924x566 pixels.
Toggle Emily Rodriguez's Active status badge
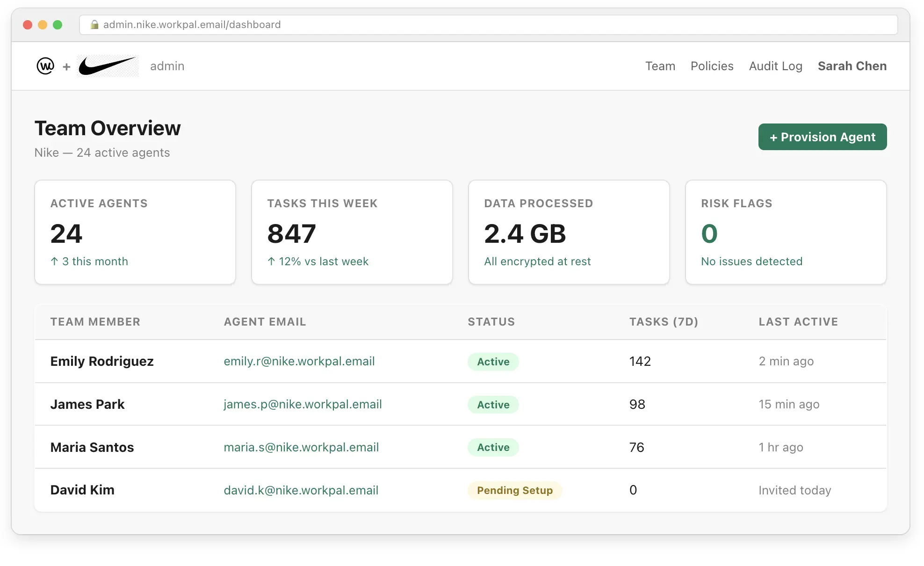(x=493, y=362)
